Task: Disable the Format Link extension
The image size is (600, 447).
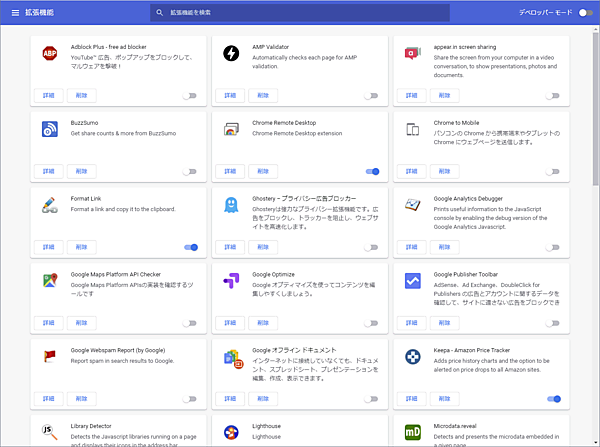Action: click(191, 247)
